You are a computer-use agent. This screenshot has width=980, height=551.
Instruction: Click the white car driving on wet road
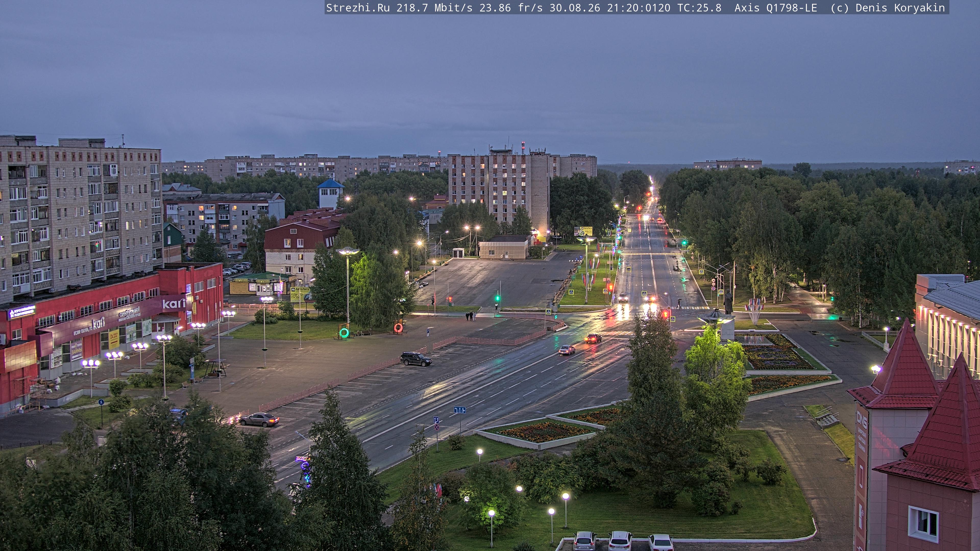(567, 350)
